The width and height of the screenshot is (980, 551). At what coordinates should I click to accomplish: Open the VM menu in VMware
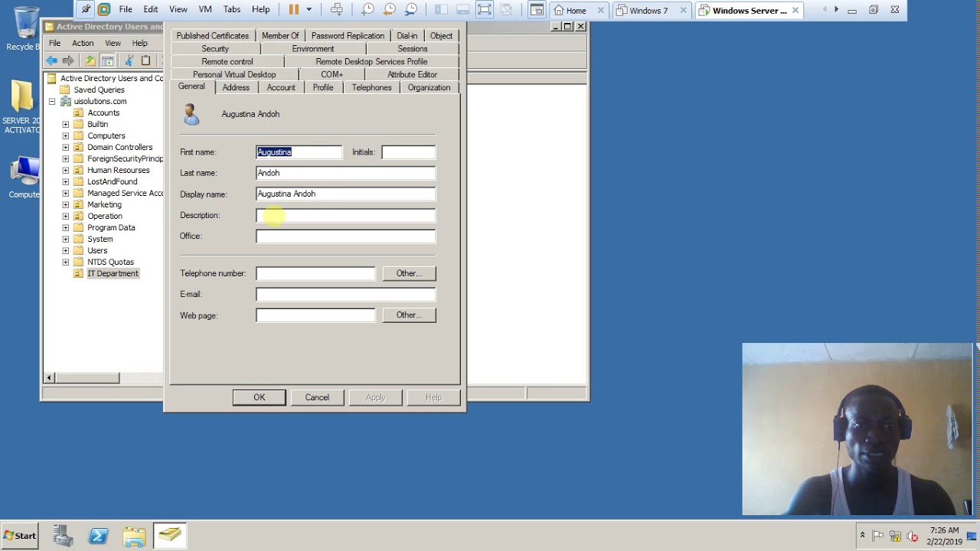pos(205,10)
